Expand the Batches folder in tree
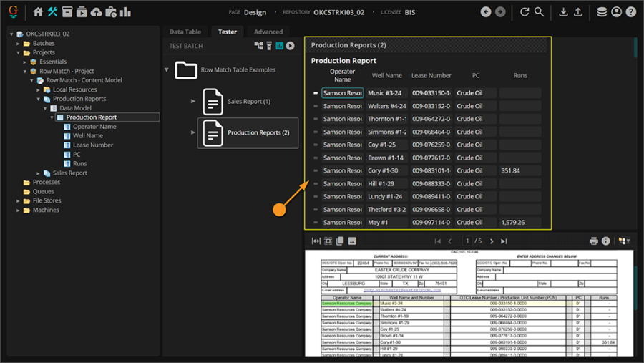Image resolution: width=644 pixels, height=363 pixels. click(19, 44)
